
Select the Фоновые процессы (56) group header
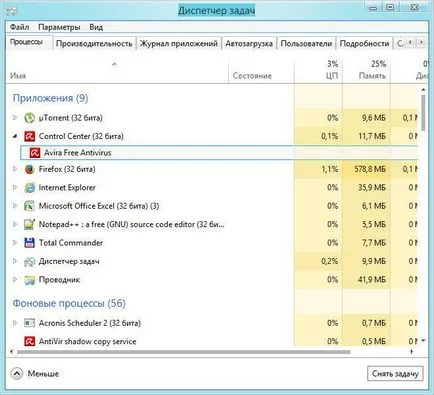69,303
